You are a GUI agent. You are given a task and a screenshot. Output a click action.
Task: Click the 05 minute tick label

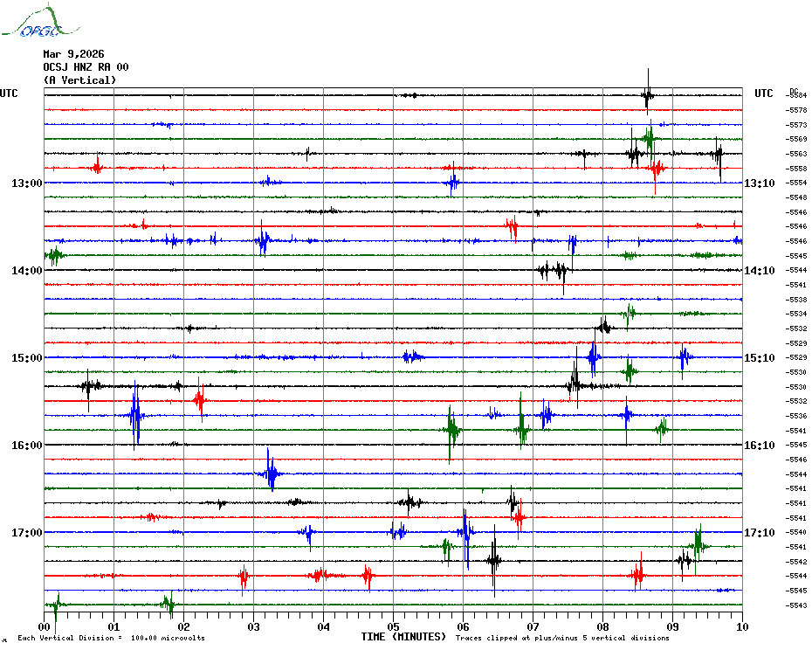[x=393, y=626]
